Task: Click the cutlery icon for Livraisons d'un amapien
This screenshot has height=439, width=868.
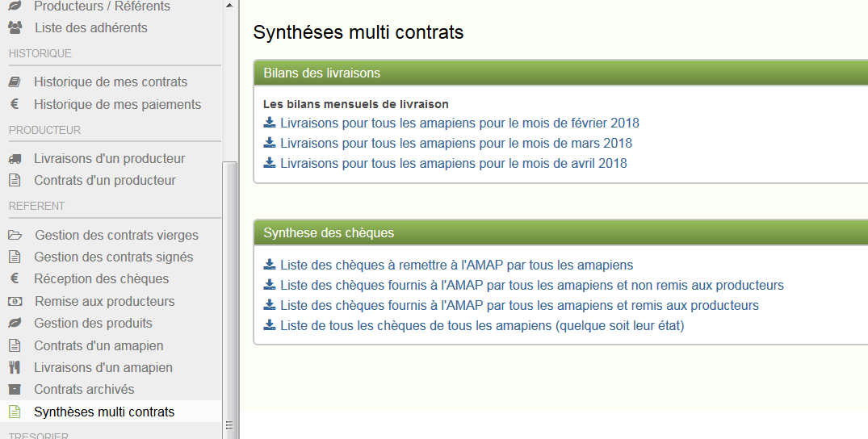Action: [x=15, y=367]
